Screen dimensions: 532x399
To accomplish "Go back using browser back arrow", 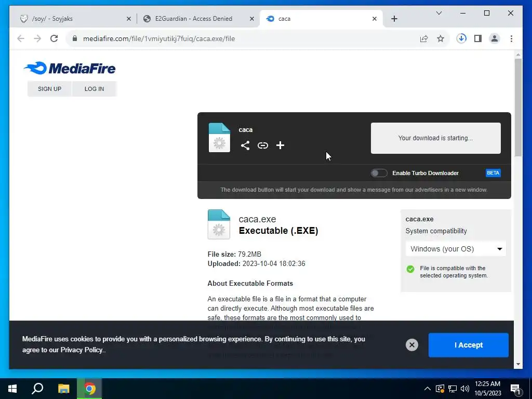I will 21,38.
